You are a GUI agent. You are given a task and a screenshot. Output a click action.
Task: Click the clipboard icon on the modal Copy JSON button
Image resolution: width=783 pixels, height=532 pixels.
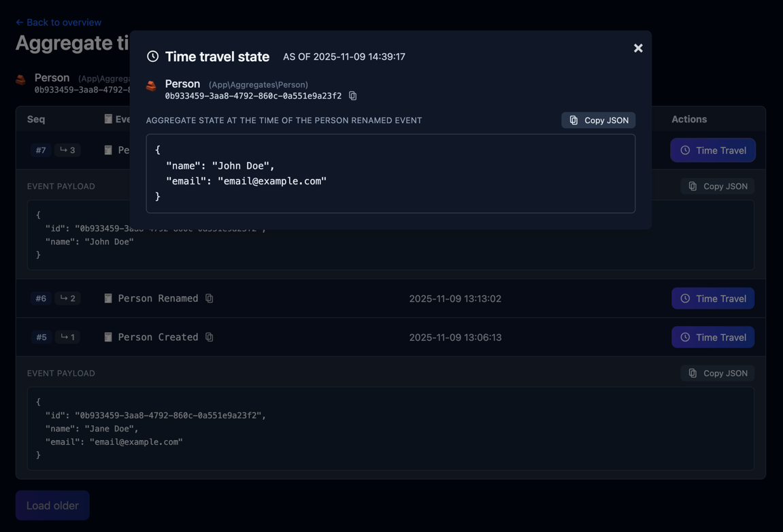point(572,120)
